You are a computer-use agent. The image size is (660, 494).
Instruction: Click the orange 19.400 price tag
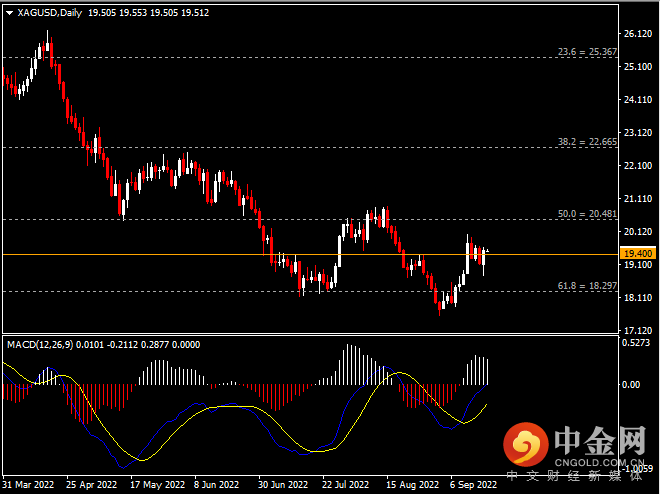click(x=637, y=253)
